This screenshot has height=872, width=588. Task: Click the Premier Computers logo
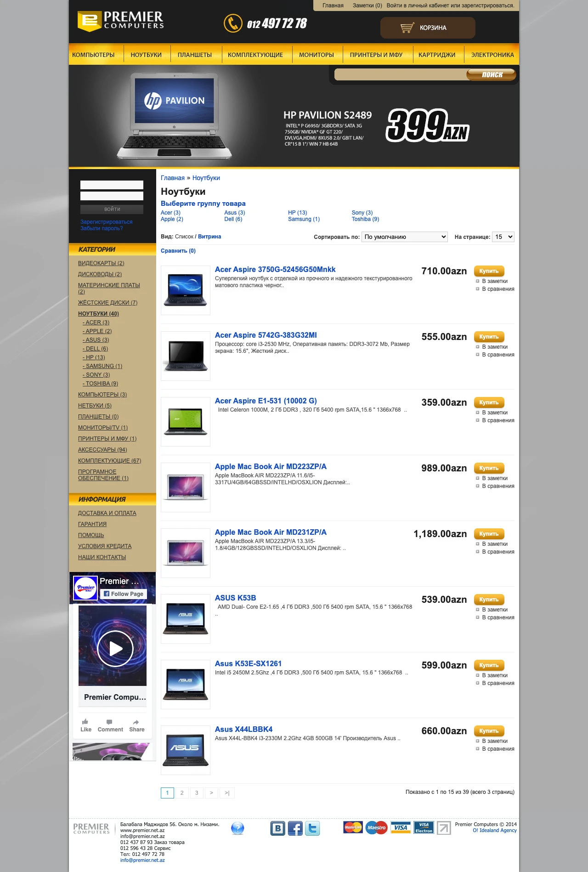pyautogui.click(x=121, y=21)
